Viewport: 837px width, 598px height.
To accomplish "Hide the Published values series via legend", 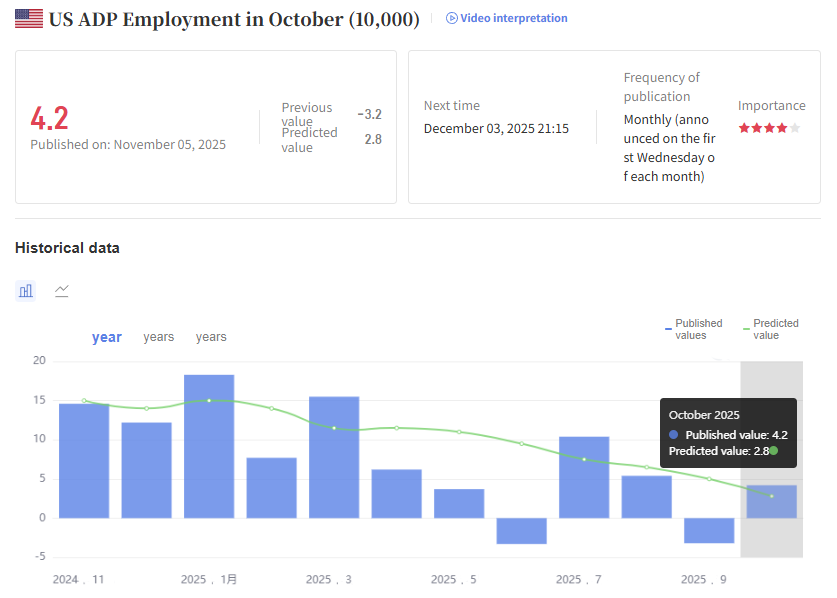I will click(x=697, y=330).
